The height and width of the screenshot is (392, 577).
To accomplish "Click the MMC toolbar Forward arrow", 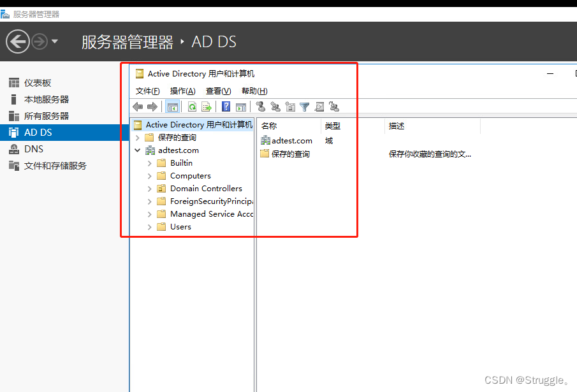I will (x=152, y=107).
